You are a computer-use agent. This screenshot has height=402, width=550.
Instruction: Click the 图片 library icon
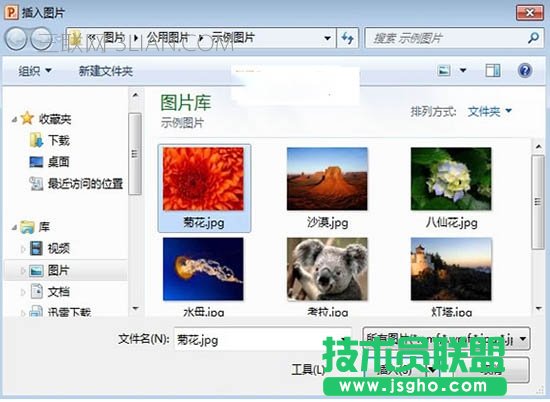[x=36, y=270]
